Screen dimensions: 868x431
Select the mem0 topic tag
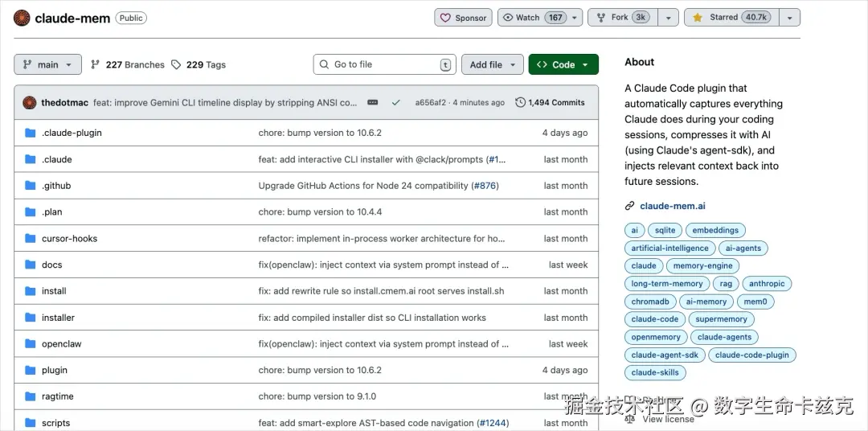tap(755, 302)
